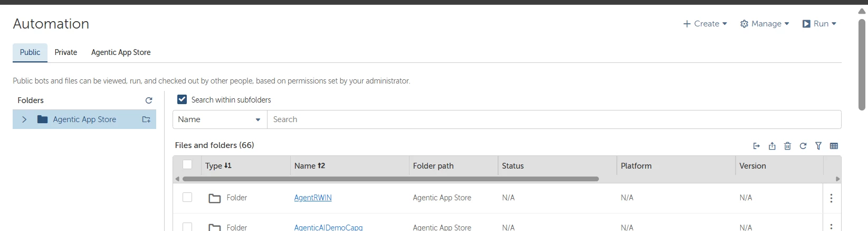Tick the select-all checkbox in table header
Viewport: 868px width, 231px height.
[187, 164]
